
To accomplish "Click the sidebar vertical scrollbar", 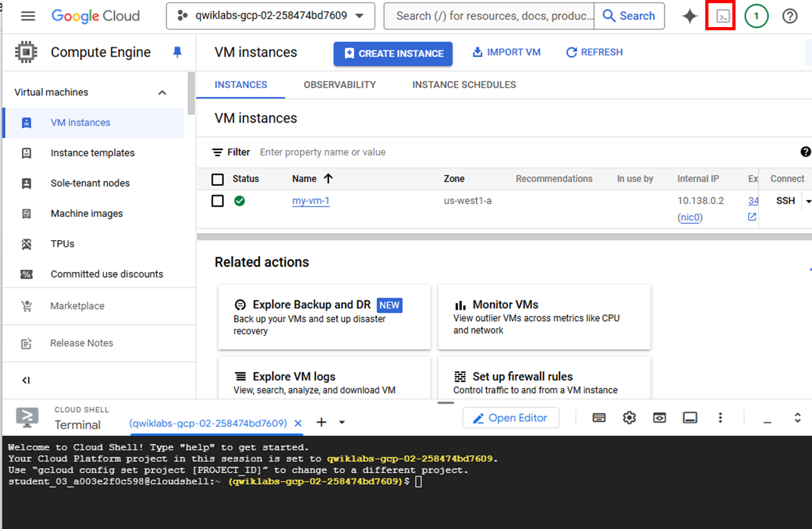I will click(192, 93).
